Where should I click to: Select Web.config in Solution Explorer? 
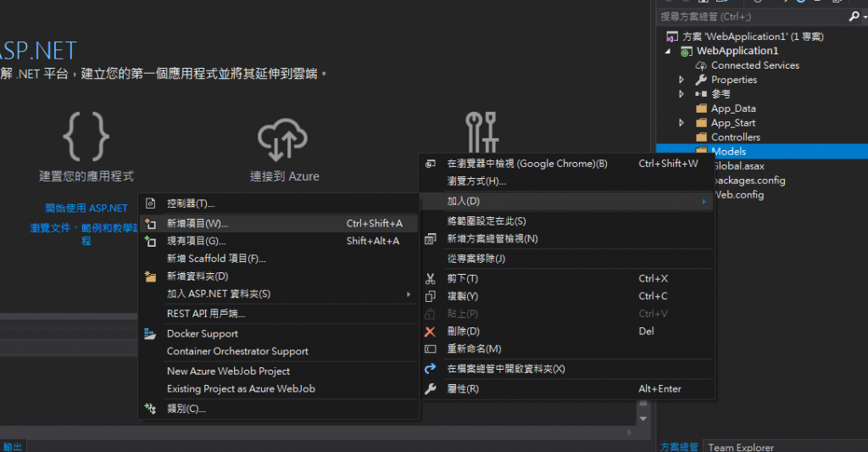pos(739,194)
